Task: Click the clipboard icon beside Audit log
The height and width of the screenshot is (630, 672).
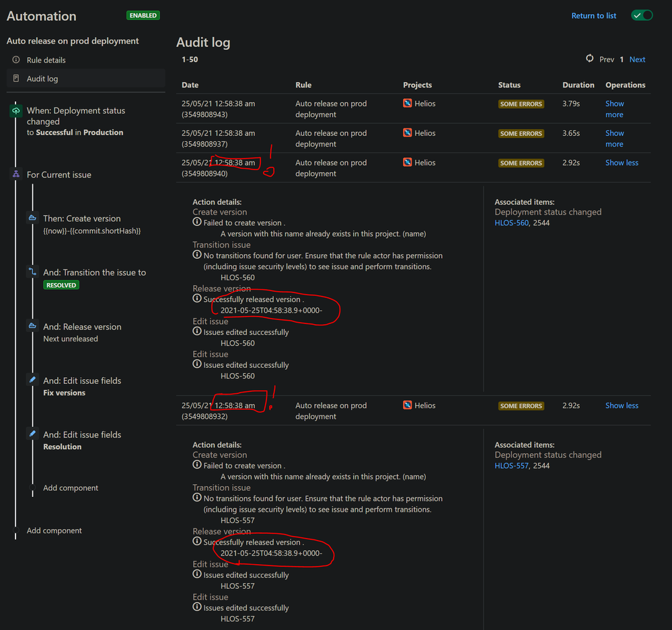Action: pos(15,79)
